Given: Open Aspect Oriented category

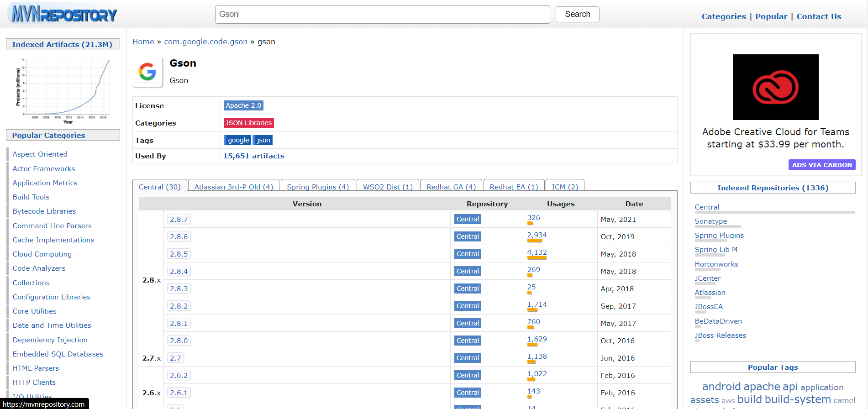Looking at the screenshot, I should [x=40, y=154].
